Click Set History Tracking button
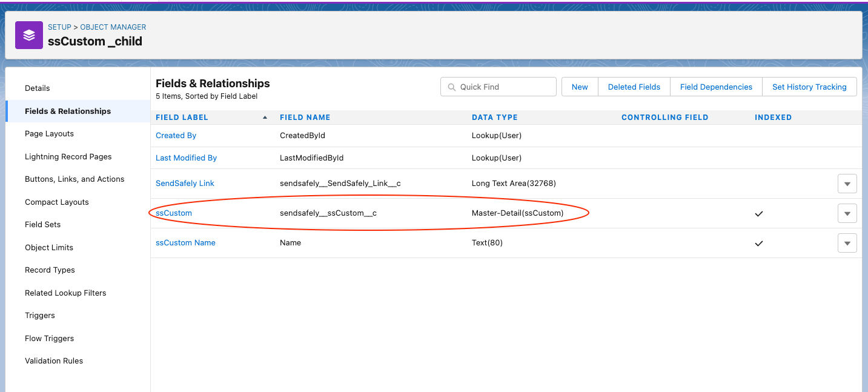Image resolution: width=868 pixels, height=392 pixels. [x=809, y=87]
